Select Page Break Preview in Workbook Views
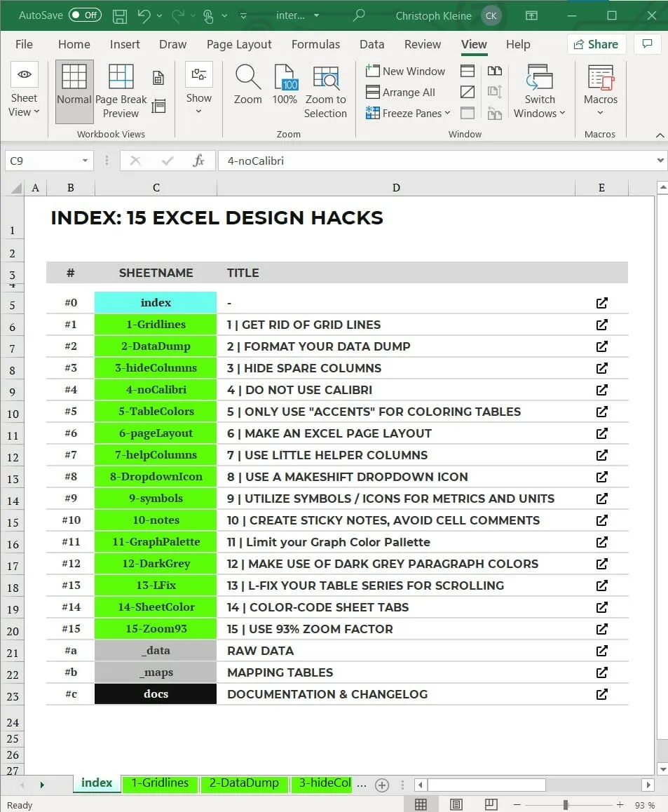This screenshot has width=668, height=812. tap(121, 89)
